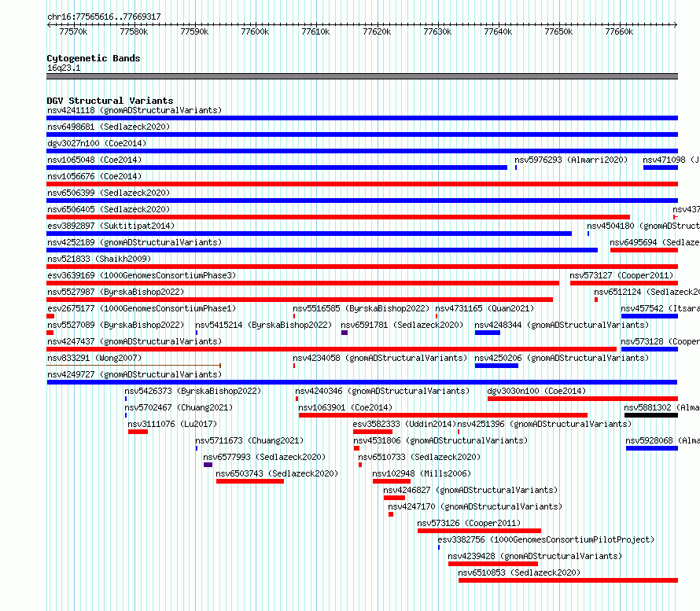
Task: Click the nsv5702467 (Chuang2021) label
Action: pos(179,407)
